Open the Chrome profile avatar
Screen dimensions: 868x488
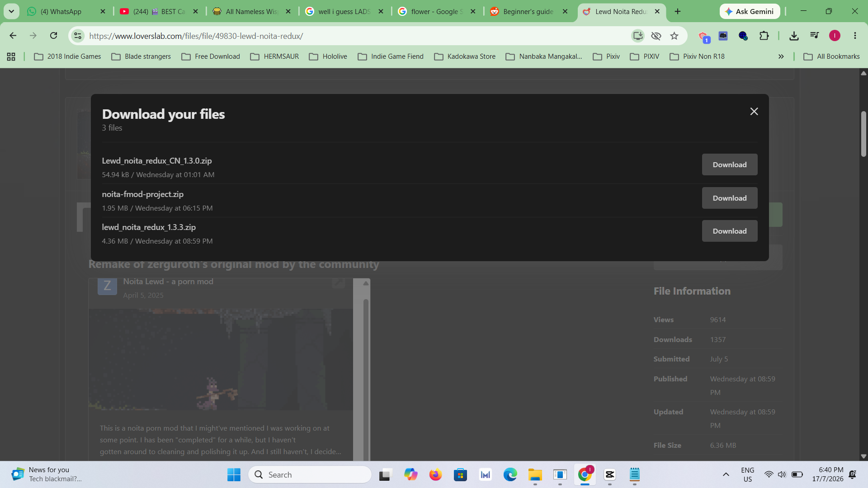(835, 36)
